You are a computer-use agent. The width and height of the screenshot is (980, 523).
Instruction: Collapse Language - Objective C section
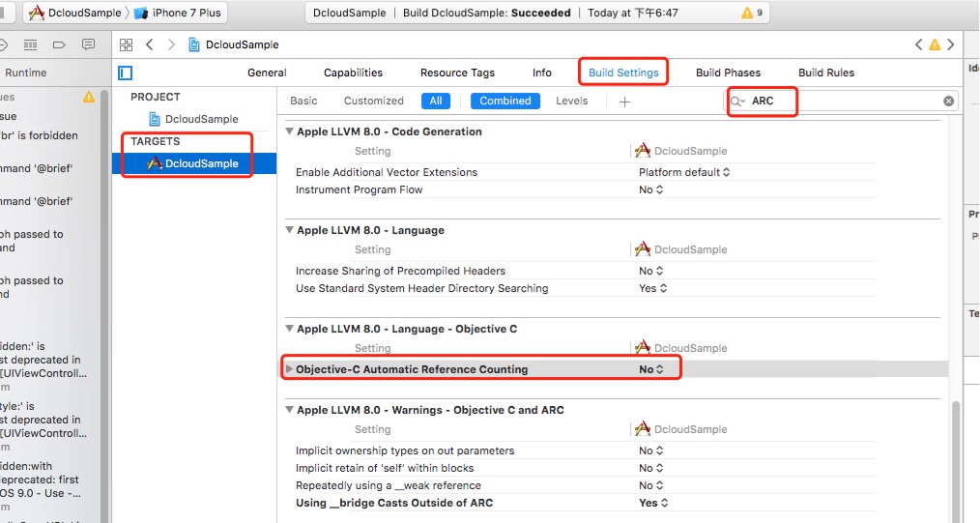click(x=289, y=329)
